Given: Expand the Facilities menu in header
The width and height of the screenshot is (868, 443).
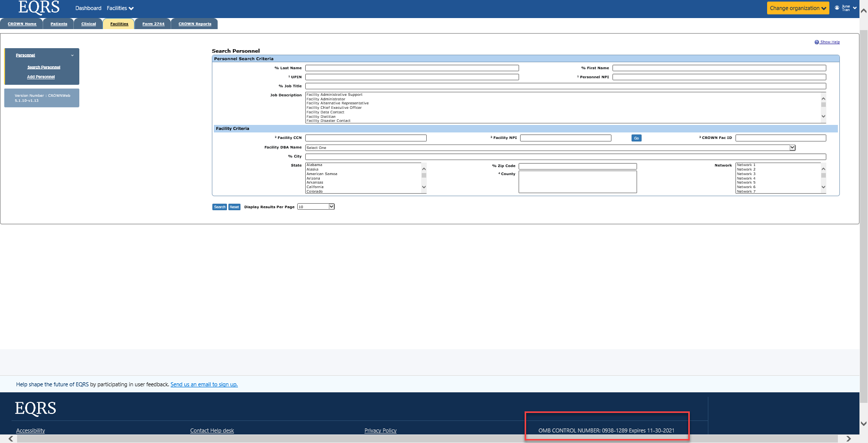Looking at the screenshot, I should click(120, 8).
